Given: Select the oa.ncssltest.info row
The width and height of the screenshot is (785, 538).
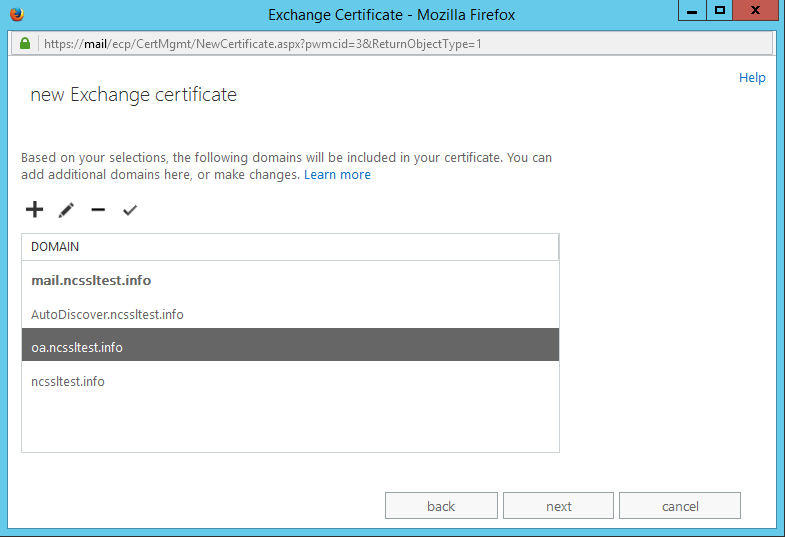Looking at the screenshot, I should [290, 347].
